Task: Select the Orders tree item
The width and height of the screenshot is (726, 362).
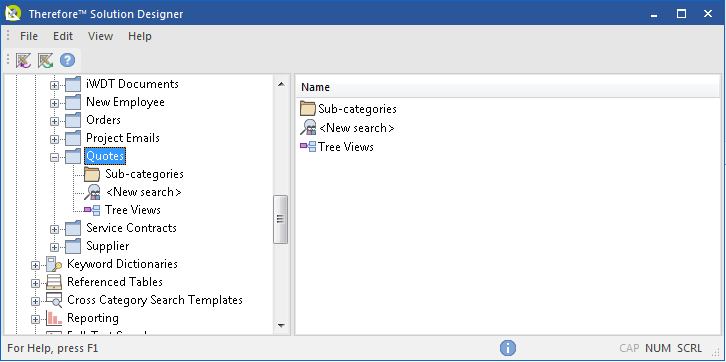Action: point(104,120)
